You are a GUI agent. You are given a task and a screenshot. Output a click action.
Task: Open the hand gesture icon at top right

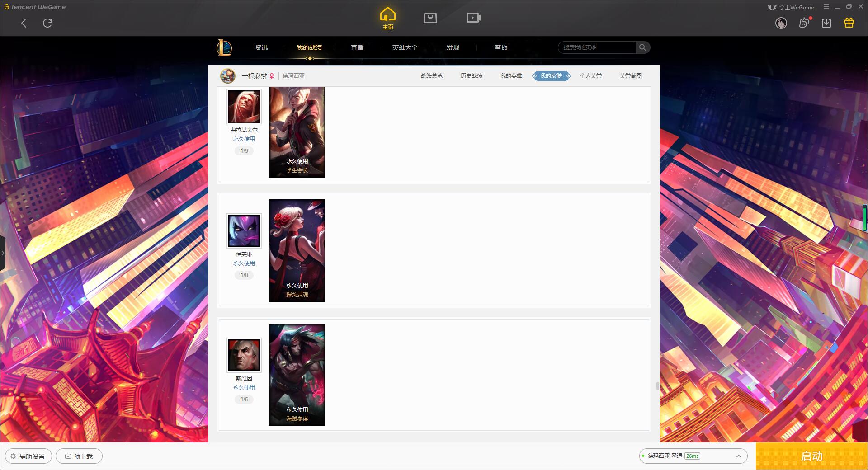click(781, 23)
